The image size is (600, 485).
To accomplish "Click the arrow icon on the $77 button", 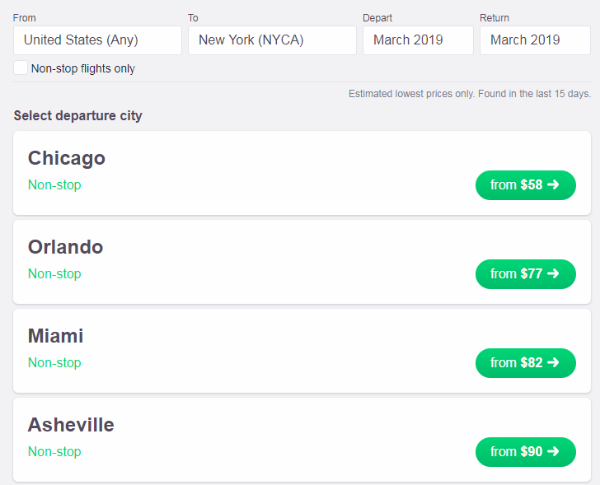I will (x=553, y=274).
